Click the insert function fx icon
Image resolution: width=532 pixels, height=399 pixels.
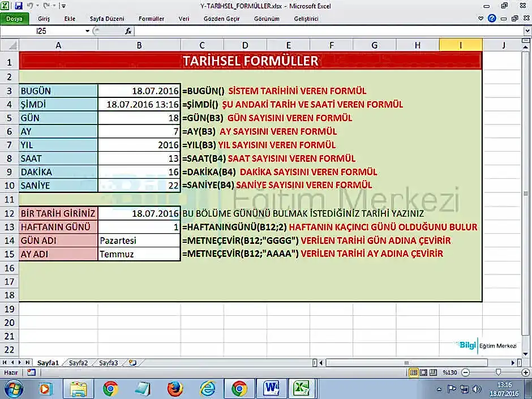[128, 31]
